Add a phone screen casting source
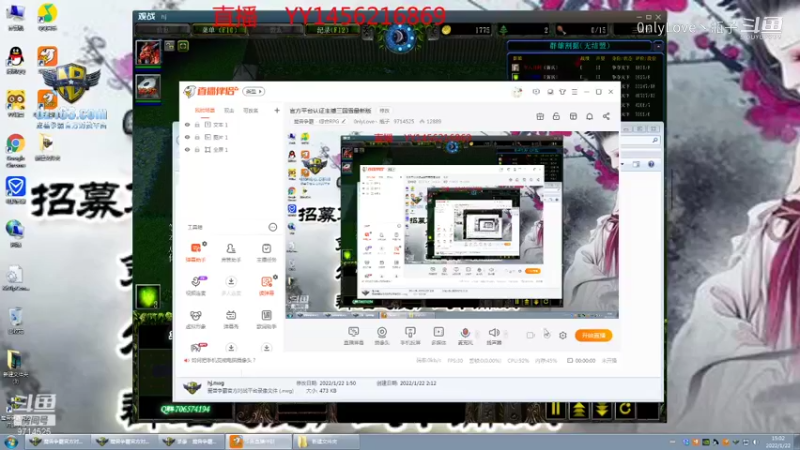800x450 pixels. point(410,336)
